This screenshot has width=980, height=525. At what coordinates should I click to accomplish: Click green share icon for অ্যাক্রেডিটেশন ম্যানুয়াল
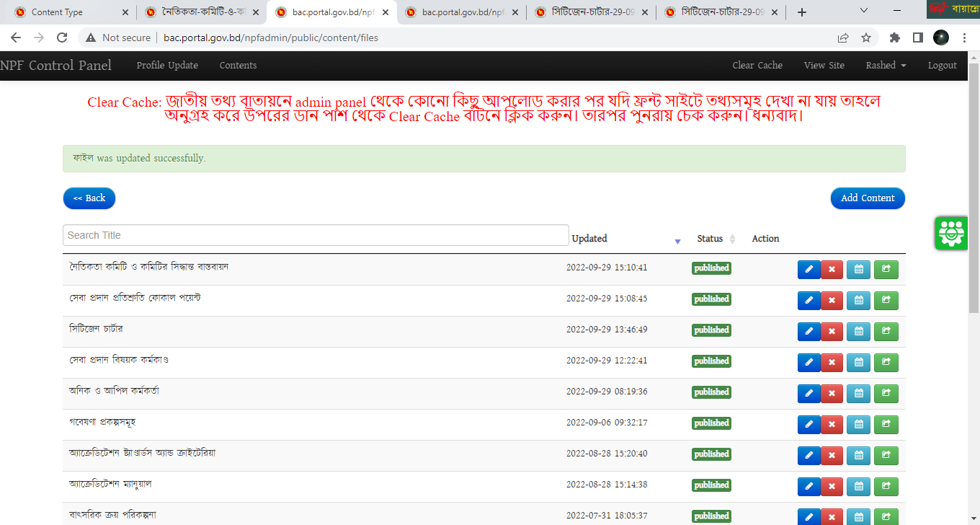(x=886, y=486)
